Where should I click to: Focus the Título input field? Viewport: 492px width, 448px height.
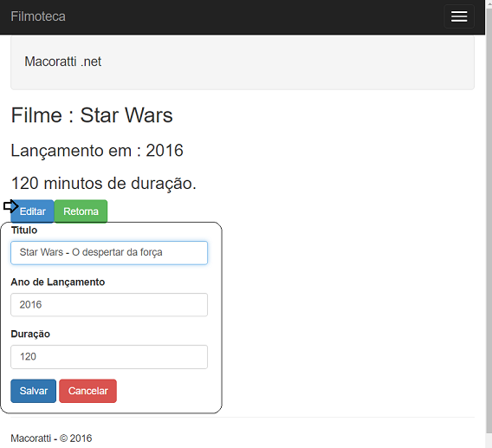(109, 253)
